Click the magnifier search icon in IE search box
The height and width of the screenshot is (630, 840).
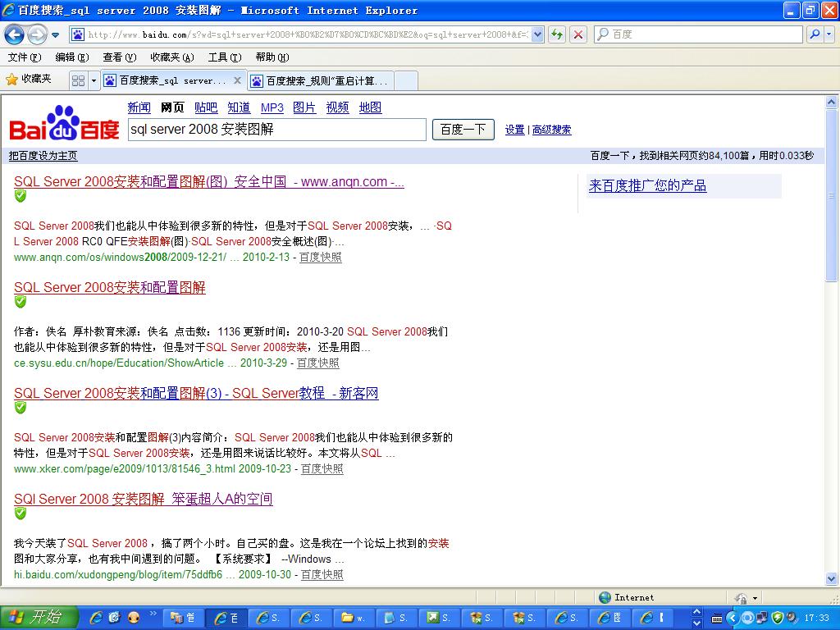click(814, 34)
